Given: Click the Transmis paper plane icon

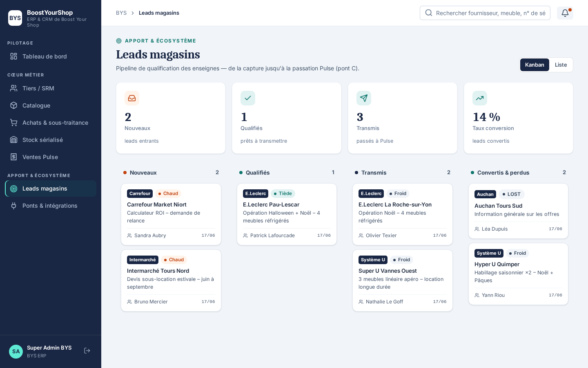Looking at the screenshot, I should (364, 98).
